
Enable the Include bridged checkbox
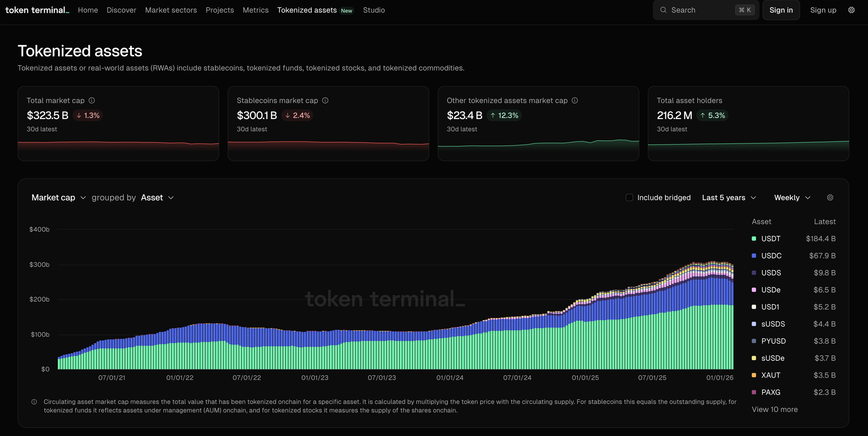pyautogui.click(x=629, y=198)
